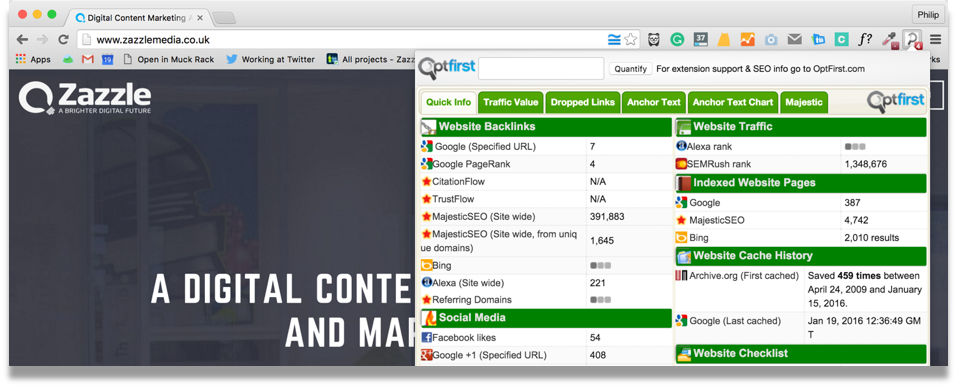Open the eyedropper color picker extension

point(889,40)
